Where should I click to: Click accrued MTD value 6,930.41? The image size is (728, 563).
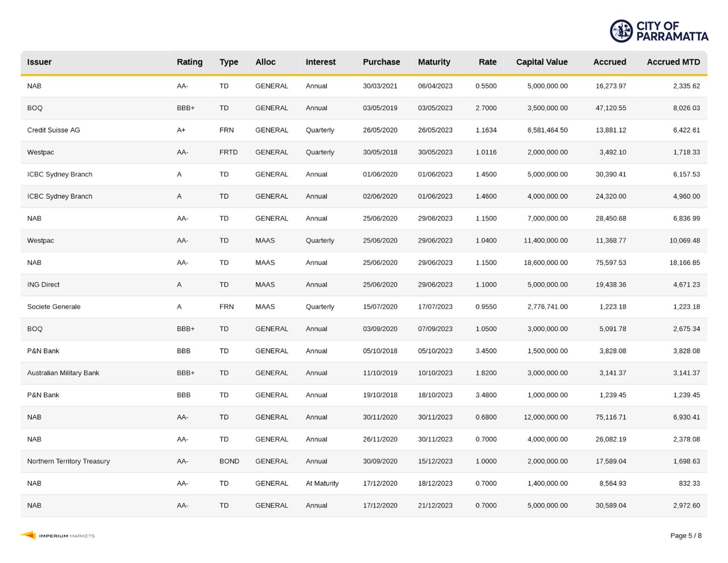tap(686, 417)
